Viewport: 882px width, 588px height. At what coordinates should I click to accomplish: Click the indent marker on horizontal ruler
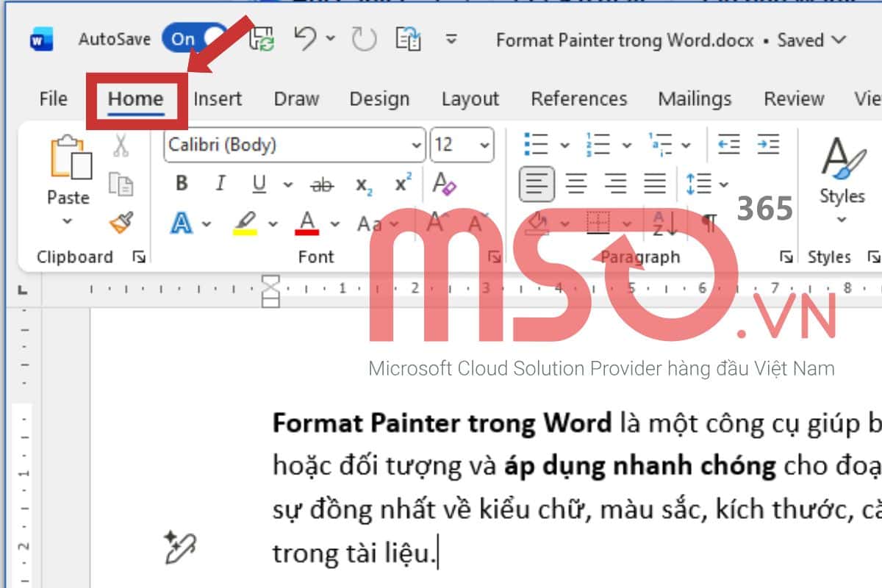pyautogui.click(x=272, y=291)
